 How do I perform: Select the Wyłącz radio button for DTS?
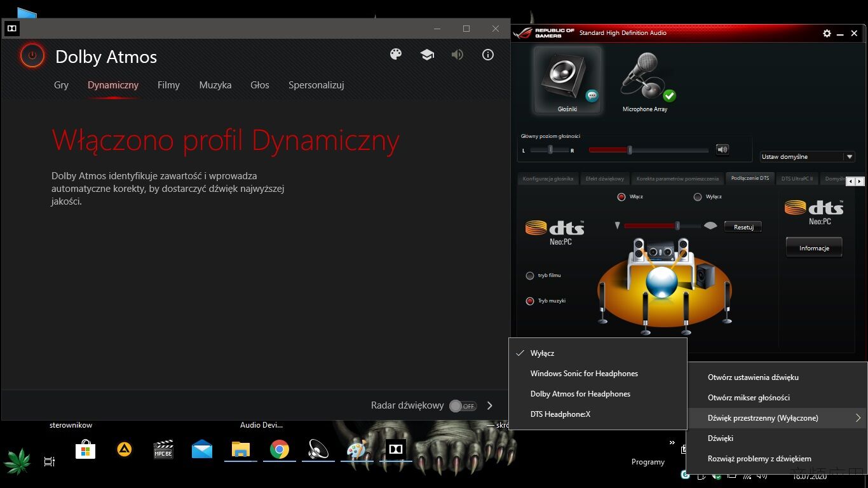tap(698, 196)
